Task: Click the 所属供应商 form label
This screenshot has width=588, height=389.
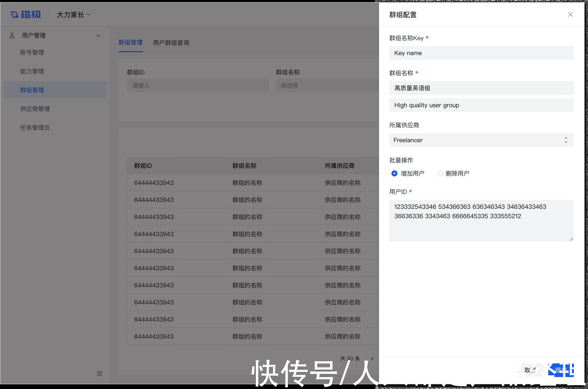Action: tap(404, 125)
